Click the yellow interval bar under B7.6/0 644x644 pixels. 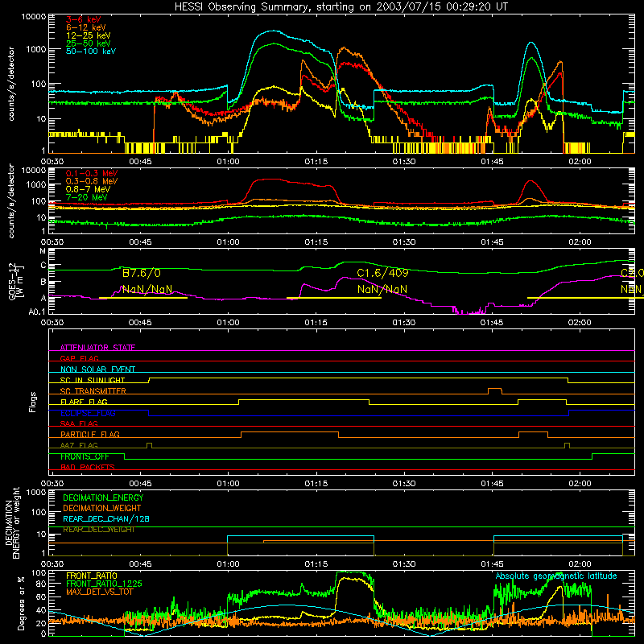143,298
